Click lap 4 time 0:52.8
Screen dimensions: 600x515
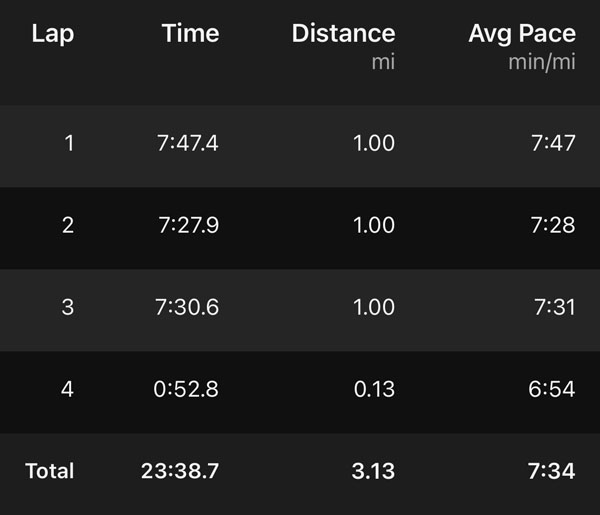click(x=188, y=389)
